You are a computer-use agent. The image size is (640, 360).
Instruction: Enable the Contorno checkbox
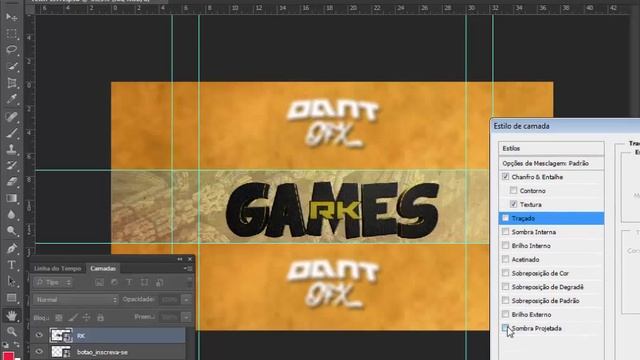(x=513, y=191)
